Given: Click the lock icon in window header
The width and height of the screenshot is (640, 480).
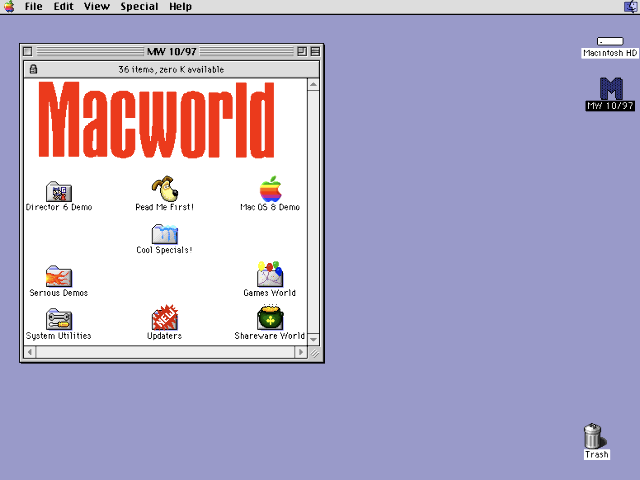Looking at the screenshot, I should [x=33, y=69].
